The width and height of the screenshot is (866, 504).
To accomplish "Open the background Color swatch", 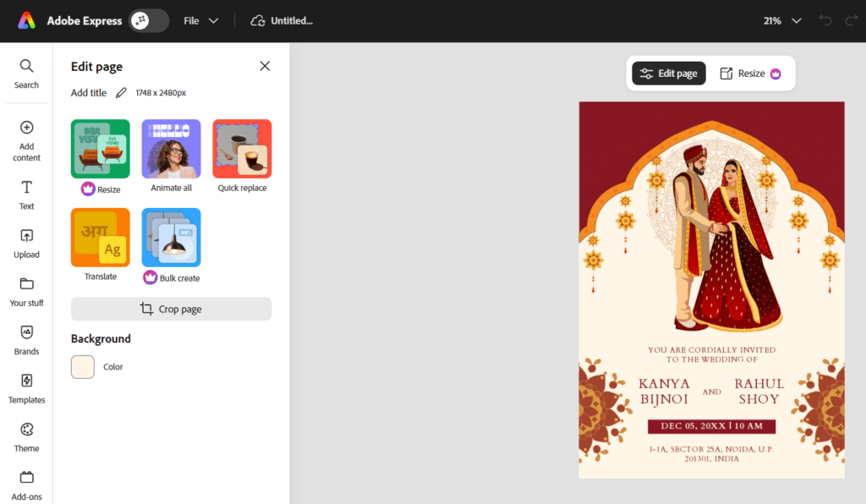I will pyautogui.click(x=83, y=367).
